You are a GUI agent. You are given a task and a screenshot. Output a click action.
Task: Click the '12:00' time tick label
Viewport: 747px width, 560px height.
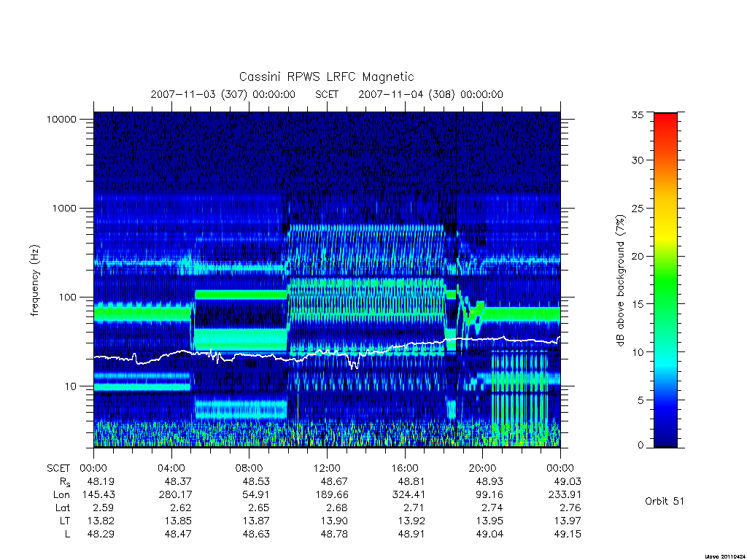coord(327,469)
